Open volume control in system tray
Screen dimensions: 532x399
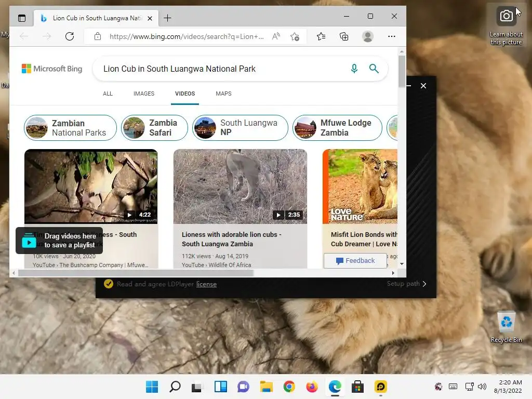click(482, 387)
